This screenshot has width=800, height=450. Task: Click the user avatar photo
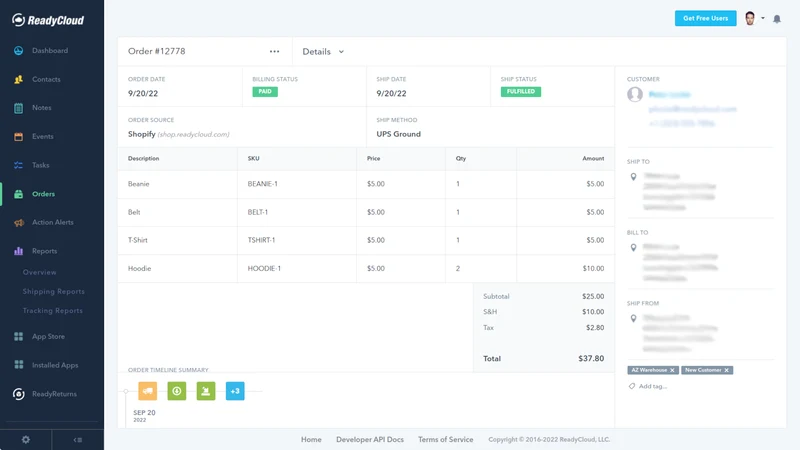point(749,18)
